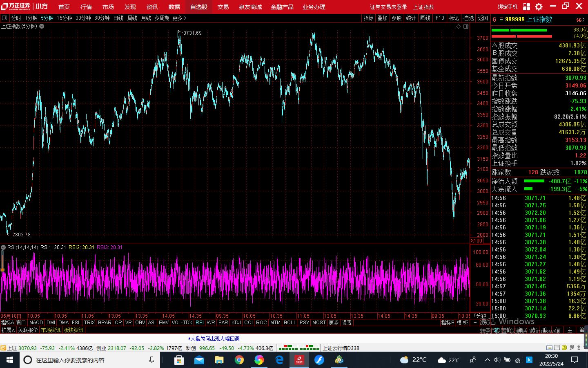Open 模板 template menu
588x368 pixels.
[x=462, y=323]
